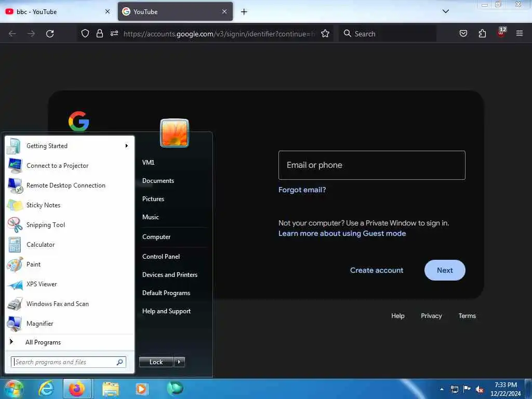Open Windows Fax and Scan
Image resolution: width=532 pixels, height=399 pixels.
click(x=70, y=303)
